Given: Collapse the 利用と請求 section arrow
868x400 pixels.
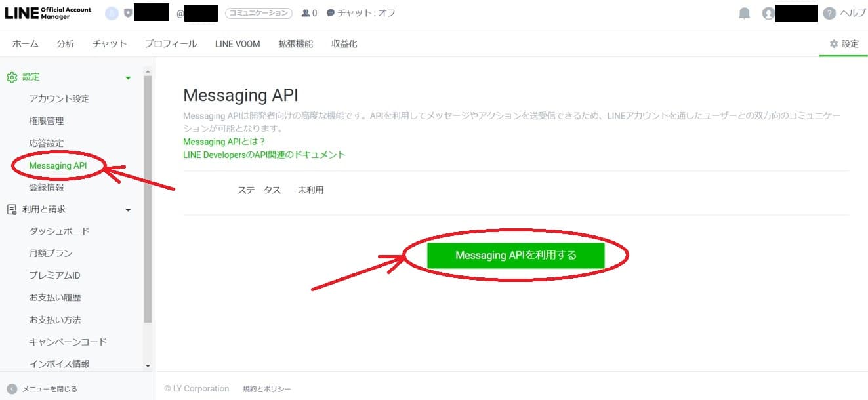Looking at the screenshot, I should (128, 210).
